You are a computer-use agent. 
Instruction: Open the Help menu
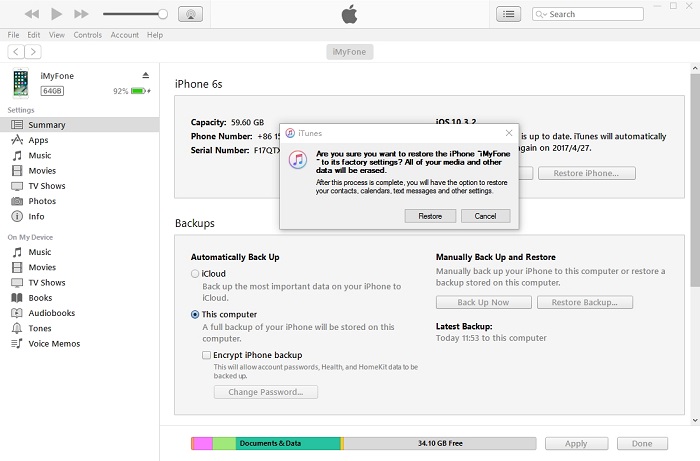click(155, 35)
